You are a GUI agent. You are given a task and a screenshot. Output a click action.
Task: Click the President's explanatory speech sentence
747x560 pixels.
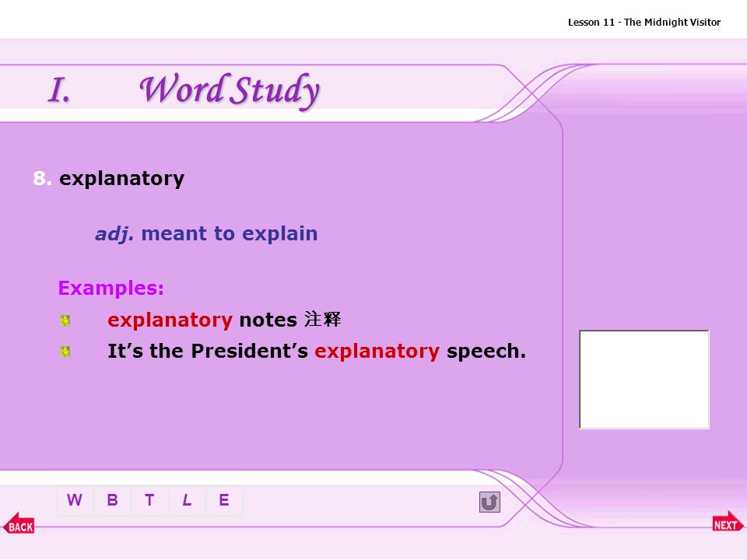click(317, 352)
